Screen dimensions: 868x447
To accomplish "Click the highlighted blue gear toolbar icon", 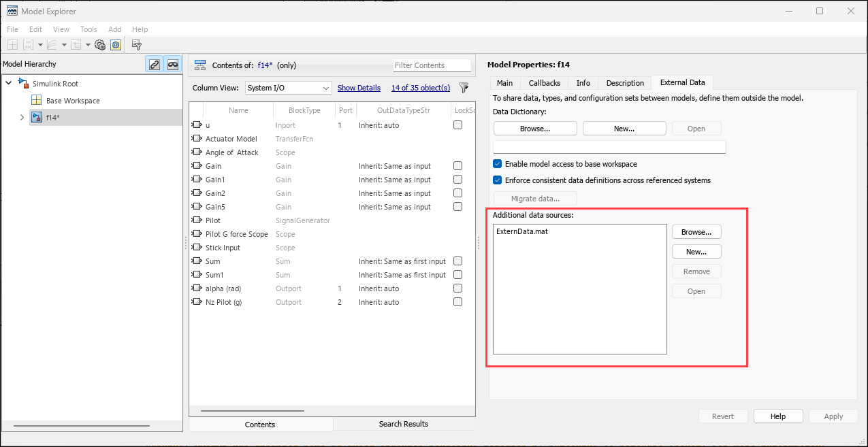I will pos(116,45).
